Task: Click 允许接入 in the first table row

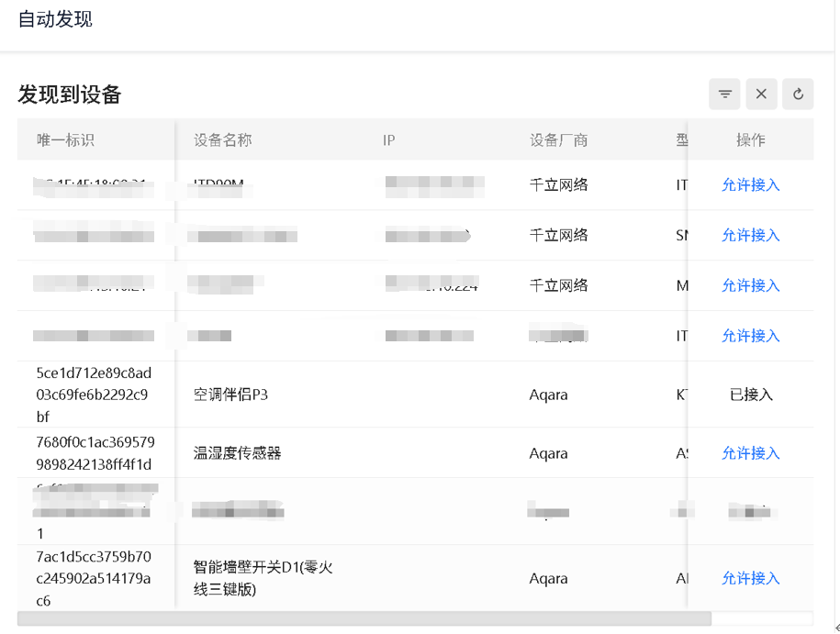Action: pyautogui.click(x=750, y=185)
